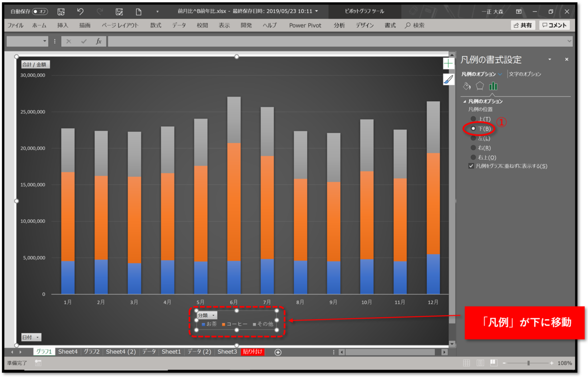Select legend position 下(B)
This screenshot has width=588, height=377.
(473, 128)
